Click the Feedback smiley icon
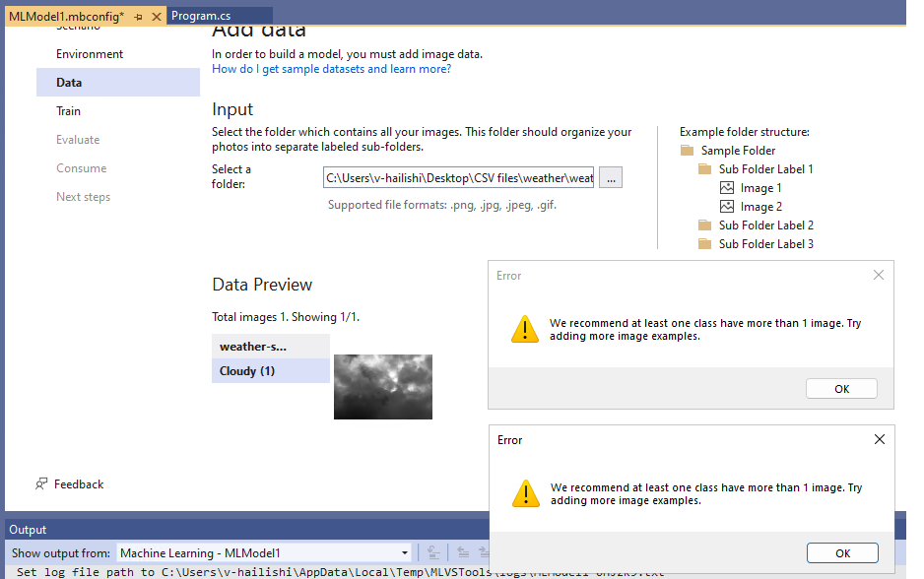Image resolution: width=924 pixels, height=579 pixels. pos(40,483)
